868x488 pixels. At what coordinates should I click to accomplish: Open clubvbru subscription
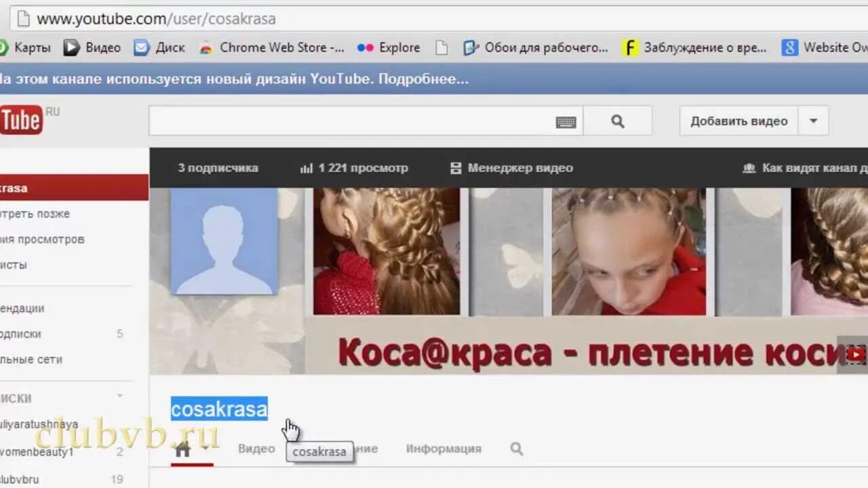point(20,479)
